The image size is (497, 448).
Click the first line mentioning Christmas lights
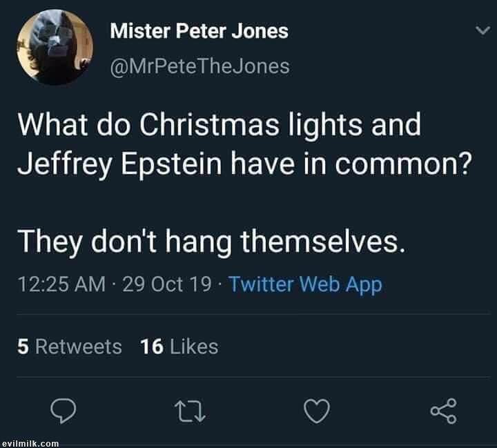point(218,126)
